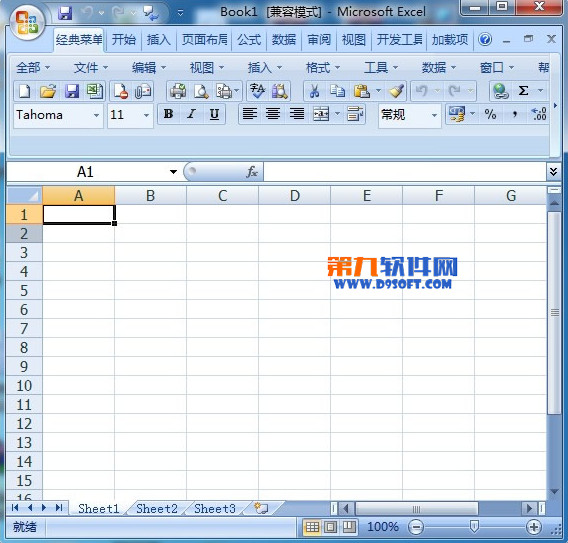
Task: Click the classic toolbar Save disk icon
Action: 72,91
